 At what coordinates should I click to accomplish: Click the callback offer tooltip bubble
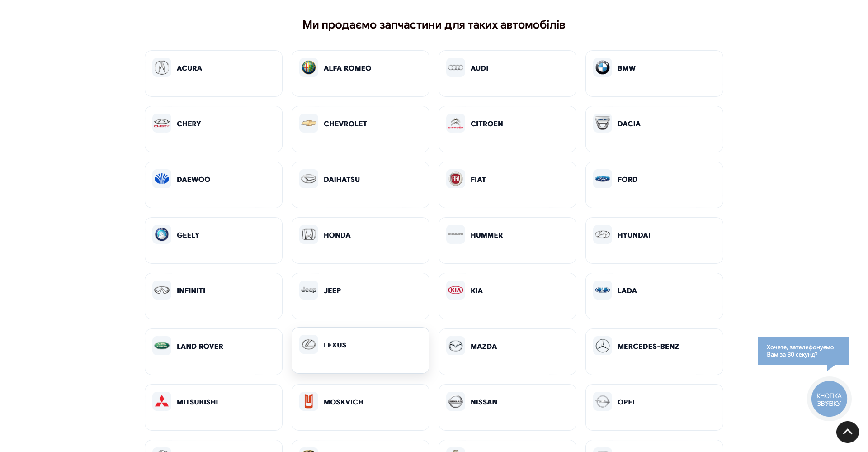coord(803,351)
